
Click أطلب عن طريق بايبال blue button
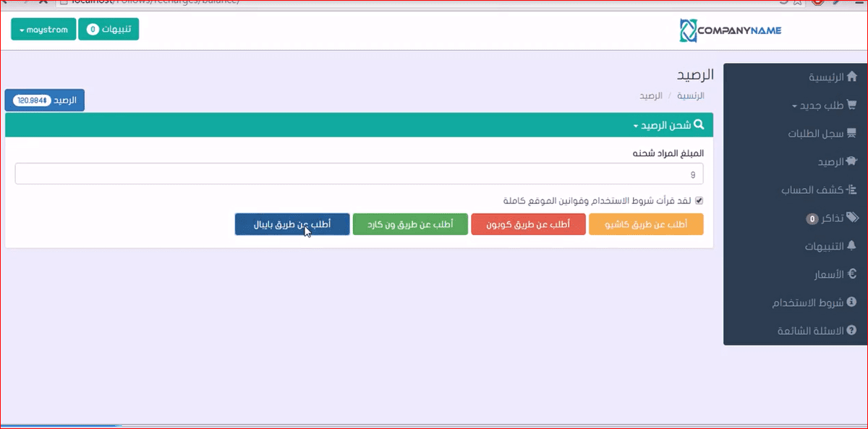(x=292, y=224)
